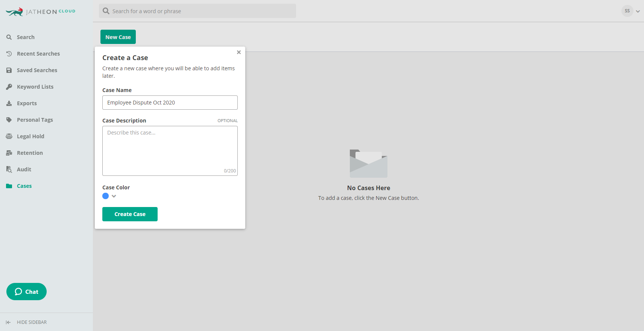Navigate to Keyword Lists

pos(35,87)
